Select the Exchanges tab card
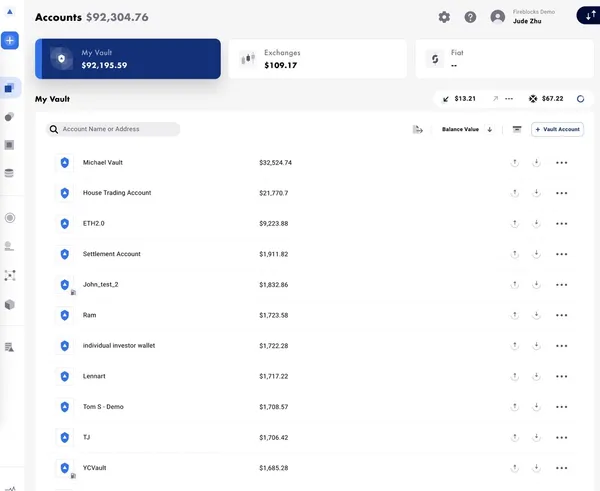This screenshot has width=600, height=491. (x=317, y=59)
